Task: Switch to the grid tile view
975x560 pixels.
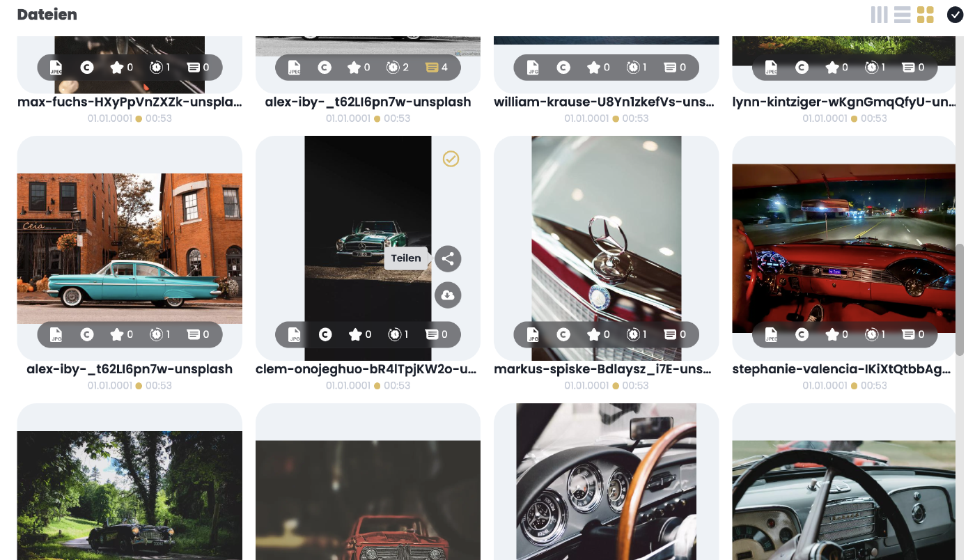Action: tap(925, 15)
